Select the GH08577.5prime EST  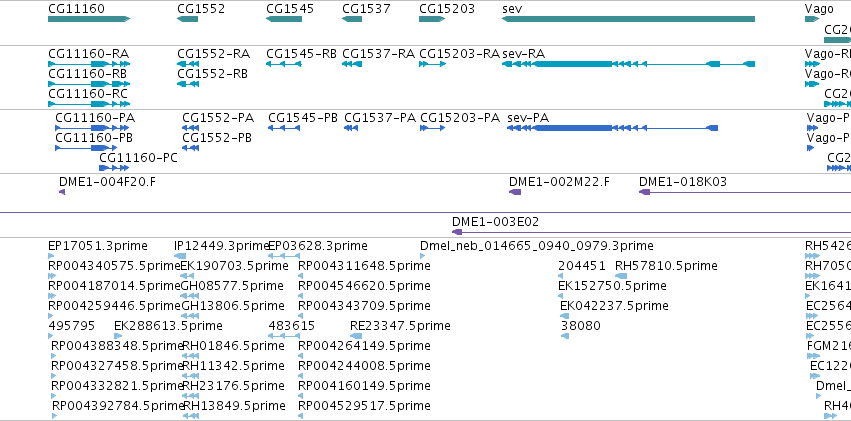click(x=189, y=296)
